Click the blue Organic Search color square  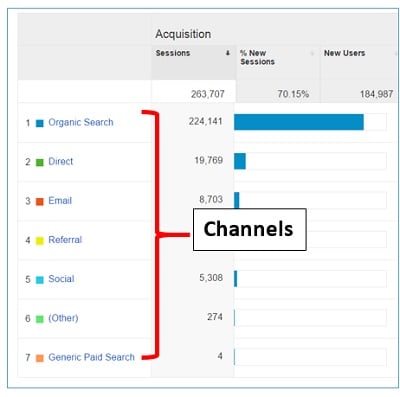[40, 124]
